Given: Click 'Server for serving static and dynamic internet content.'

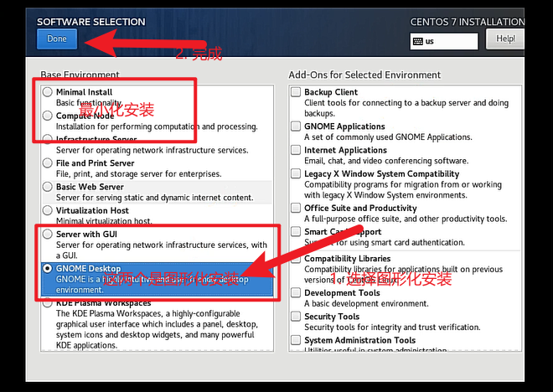Looking at the screenshot, I should pos(154,198).
